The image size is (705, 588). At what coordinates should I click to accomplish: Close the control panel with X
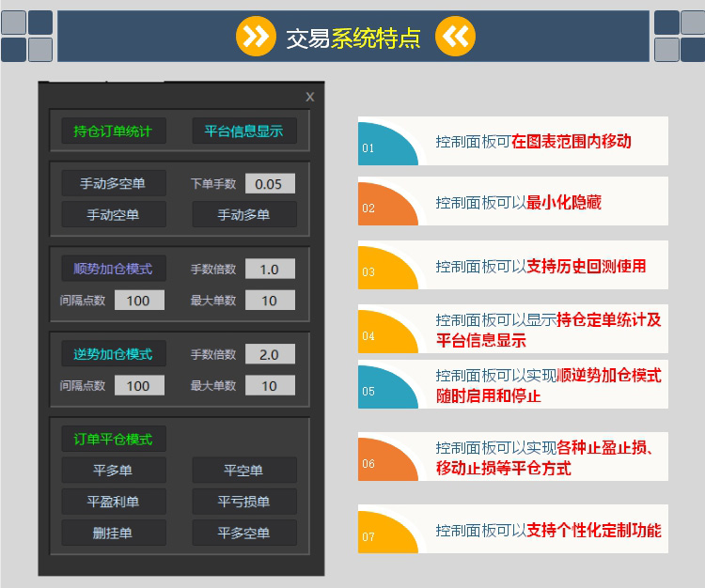[x=310, y=97]
